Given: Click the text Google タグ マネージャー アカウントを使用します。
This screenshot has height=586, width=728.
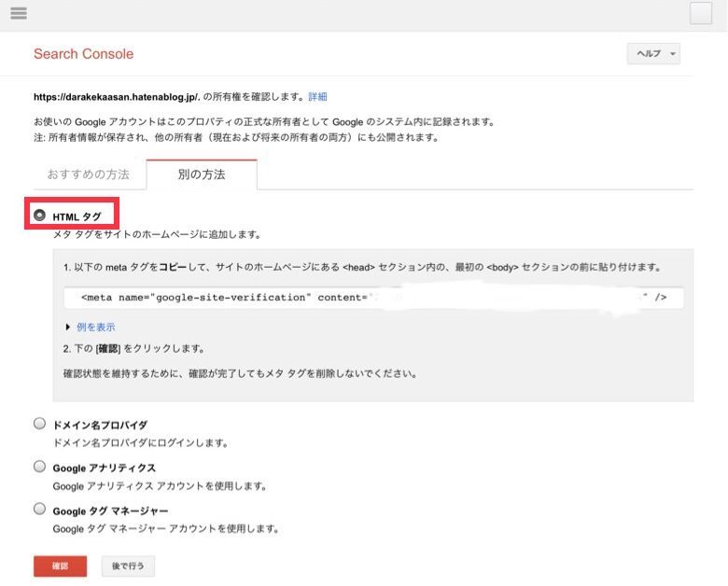Looking at the screenshot, I should (167, 529).
